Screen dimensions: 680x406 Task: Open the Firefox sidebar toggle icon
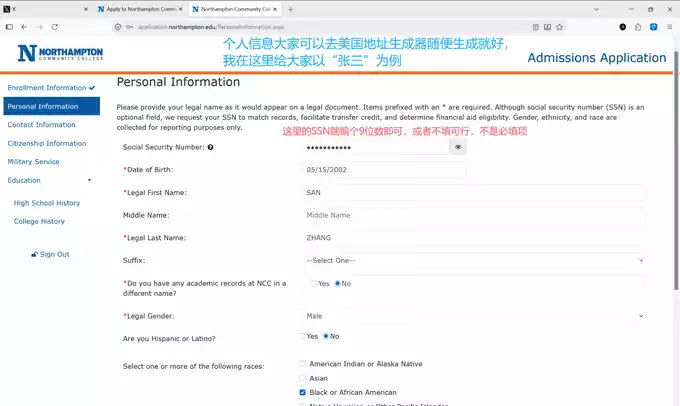coord(9,27)
